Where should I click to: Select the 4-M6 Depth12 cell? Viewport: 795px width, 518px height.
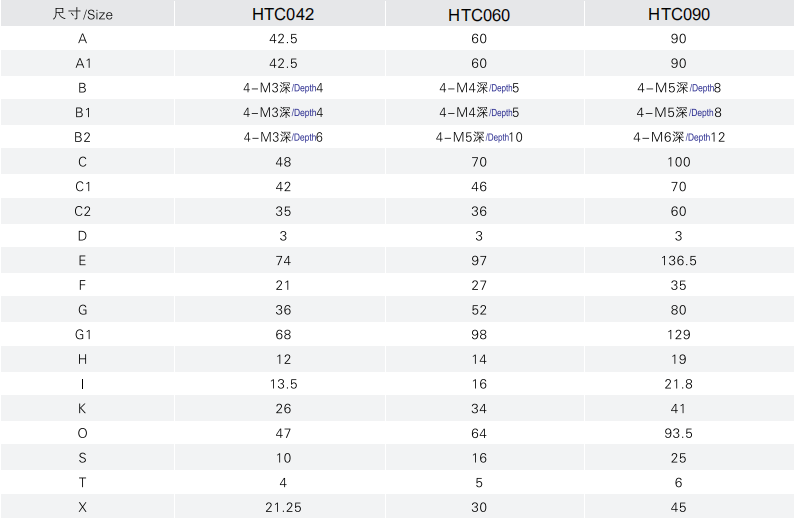click(x=679, y=137)
